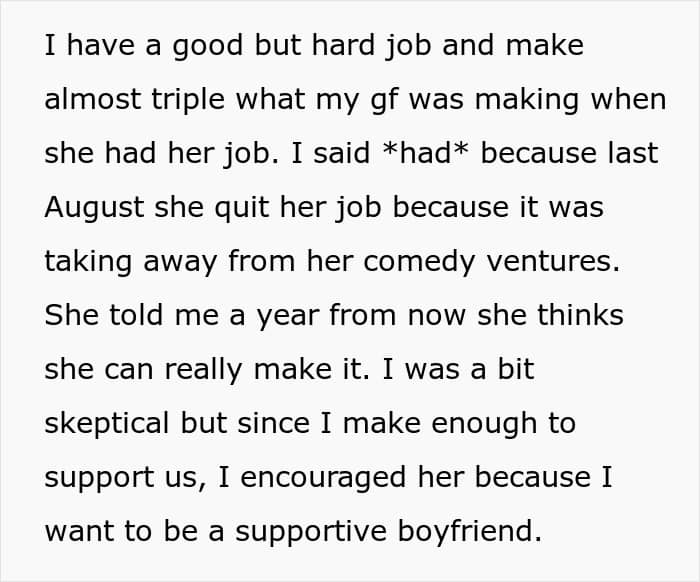This screenshot has width=700, height=582.
Task: Click the word "thinks"
Action: (x=580, y=315)
